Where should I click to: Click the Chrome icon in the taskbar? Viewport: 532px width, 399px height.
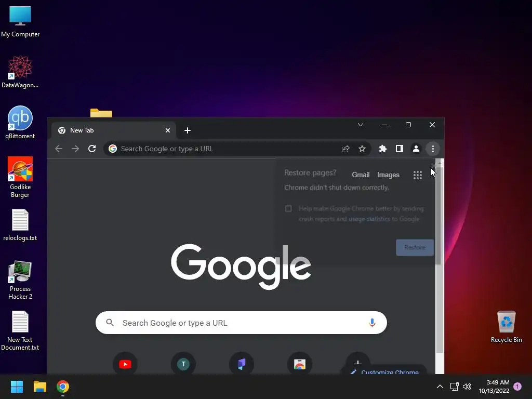coord(63,387)
